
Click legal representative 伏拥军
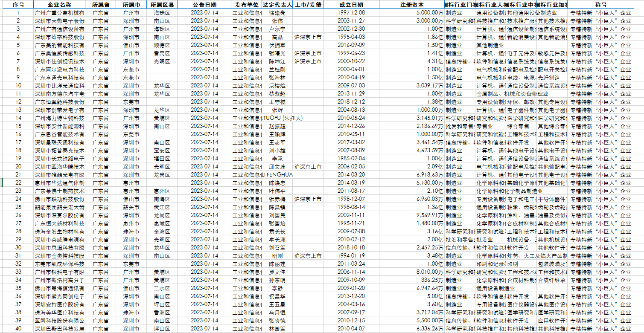[x=277, y=45]
